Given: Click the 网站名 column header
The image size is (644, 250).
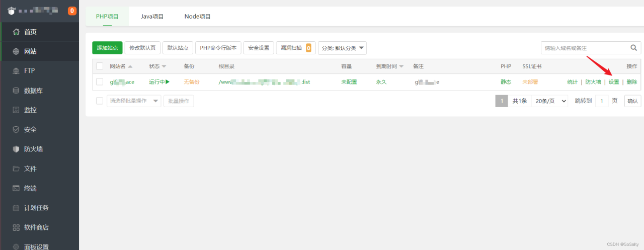Looking at the screenshot, I should point(118,66).
